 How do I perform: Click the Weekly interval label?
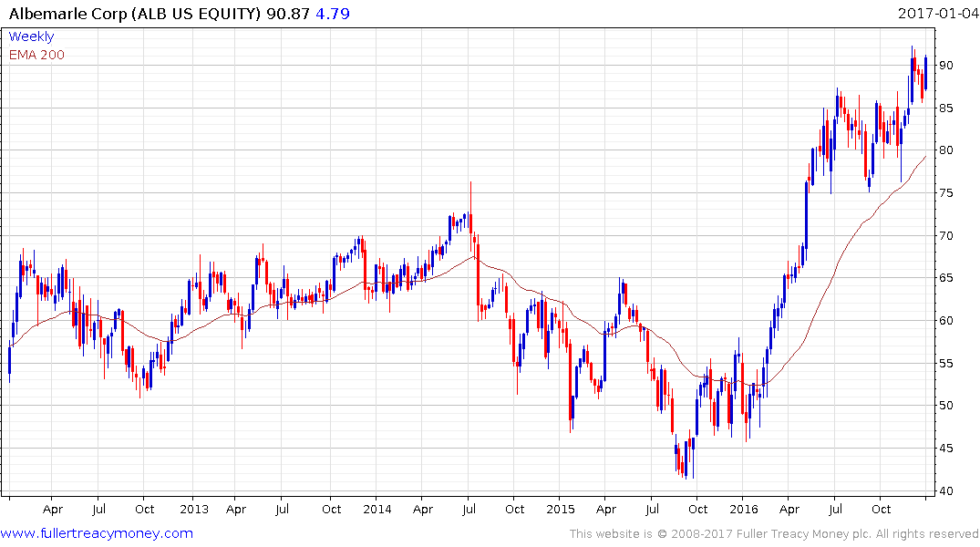click(31, 36)
